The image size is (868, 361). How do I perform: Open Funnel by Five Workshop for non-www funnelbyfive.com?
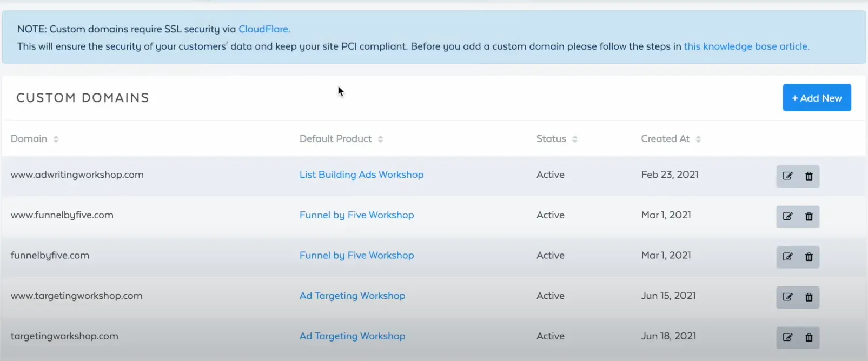tap(356, 255)
